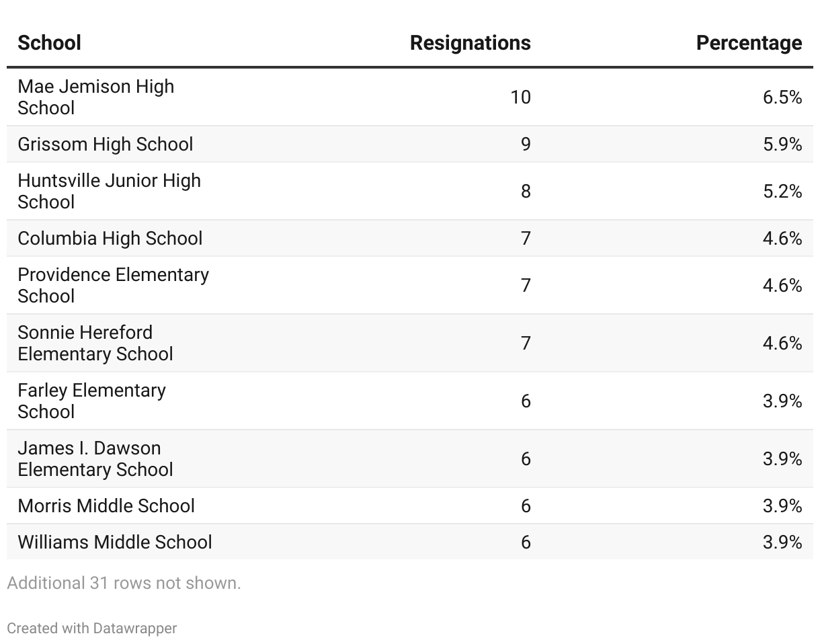The image size is (820, 644).
Task: Click the School column header
Action: coord(49,43)
